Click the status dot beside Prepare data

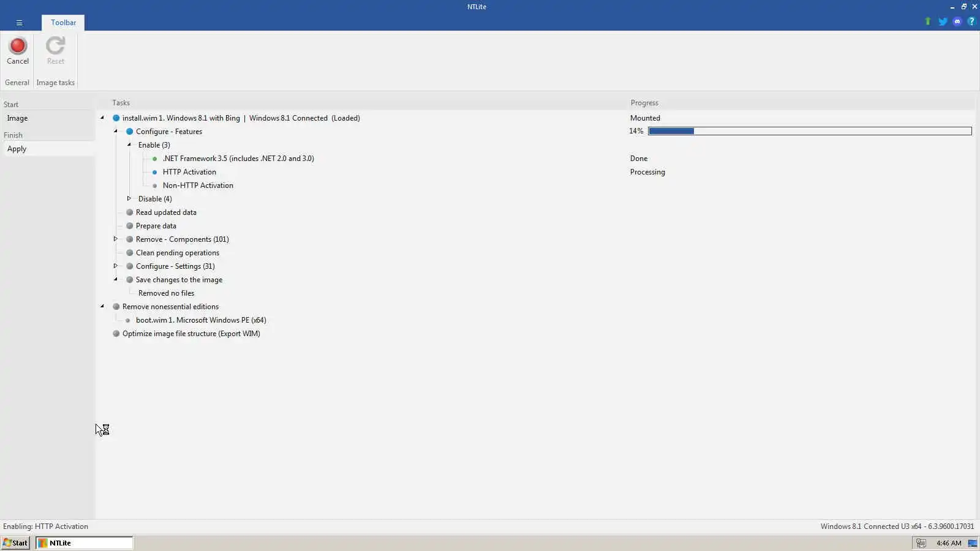point(129,226)
